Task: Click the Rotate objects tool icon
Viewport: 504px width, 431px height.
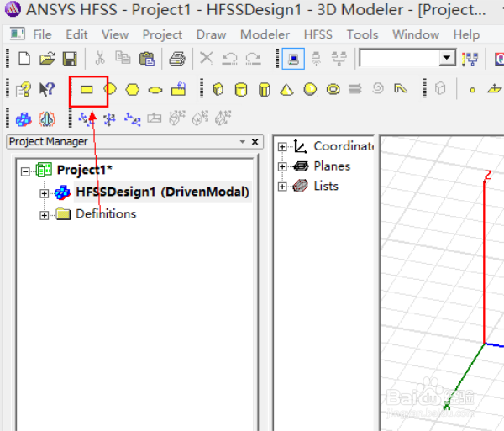Action: (109, 119)
